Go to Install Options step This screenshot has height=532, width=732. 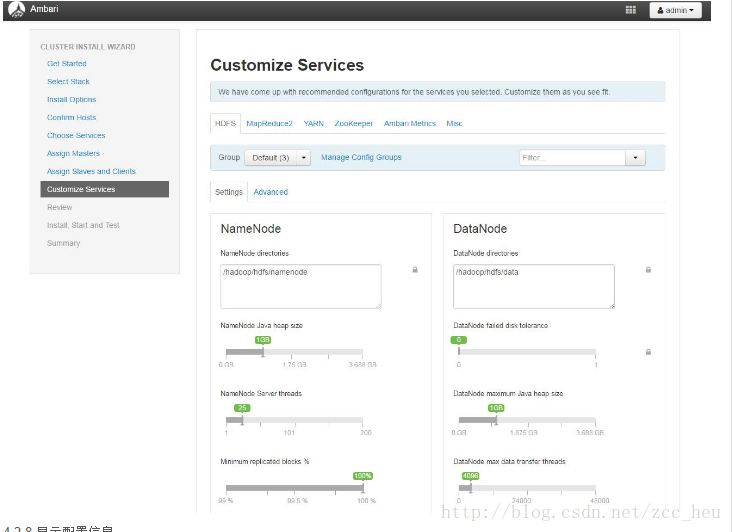71,99
